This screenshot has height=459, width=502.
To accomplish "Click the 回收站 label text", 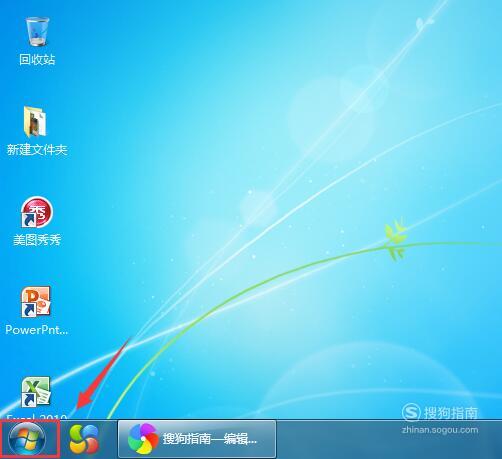I will [x=37, y=60].
